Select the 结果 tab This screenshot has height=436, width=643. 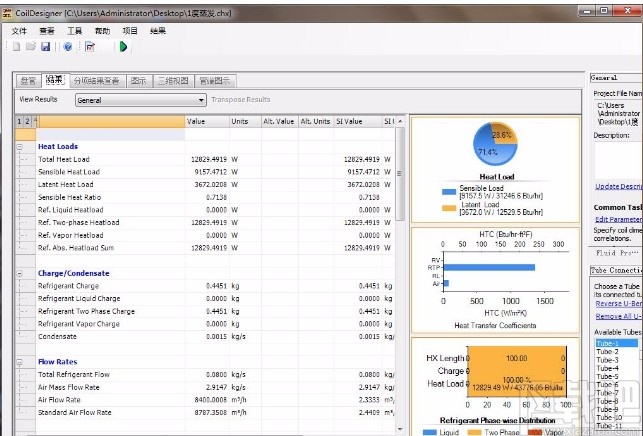tap(55, 80)
